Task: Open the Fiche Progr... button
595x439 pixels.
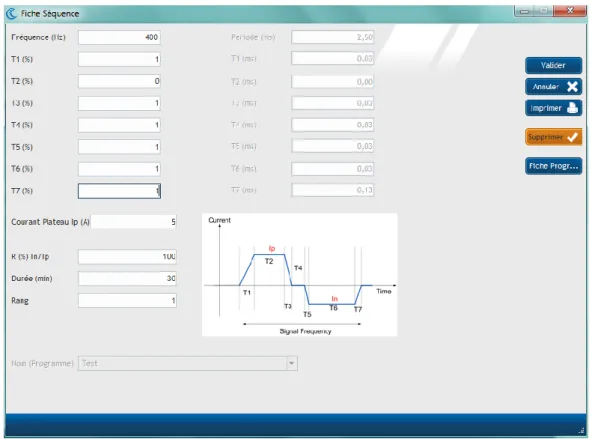Action: [553, 166]
